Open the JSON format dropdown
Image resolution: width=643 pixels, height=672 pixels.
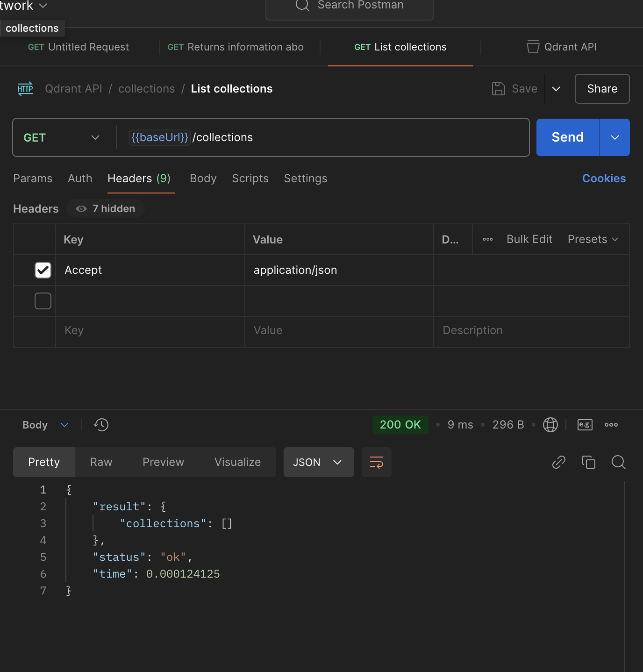[x=319, y=462]
